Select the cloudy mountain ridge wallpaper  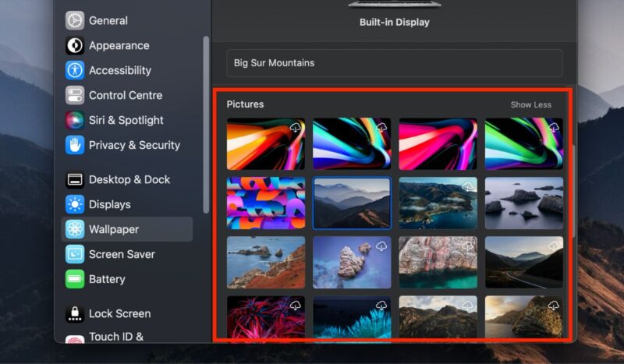click(x=438, y=317)
